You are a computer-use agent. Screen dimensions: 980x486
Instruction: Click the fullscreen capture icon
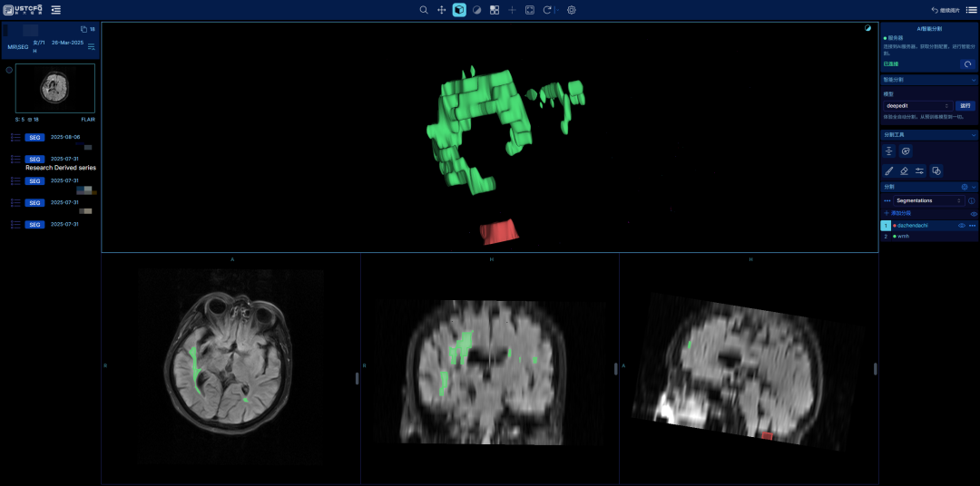coord(530,10)
